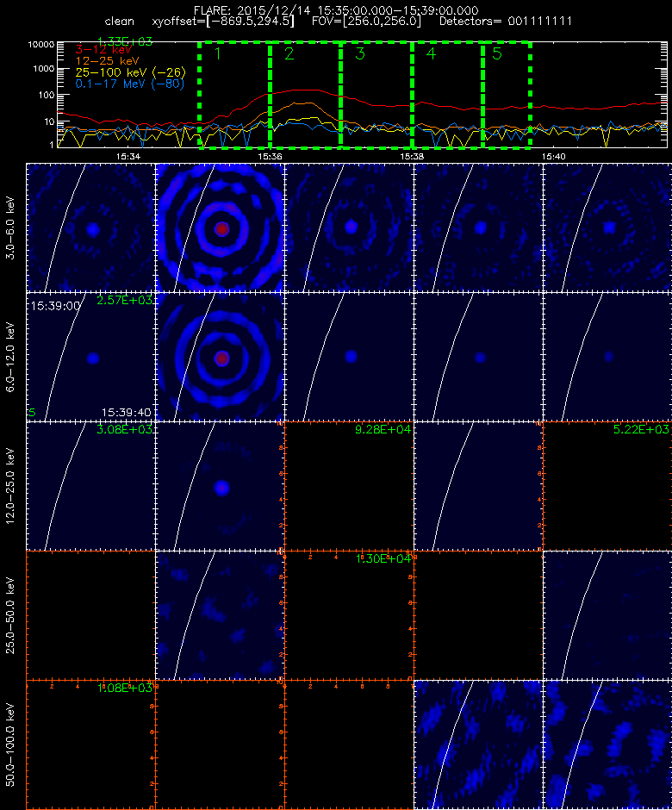Select interval marker 5 on the lightcurve
Screen dimensions: 672x810
click(x=497, y=53)
